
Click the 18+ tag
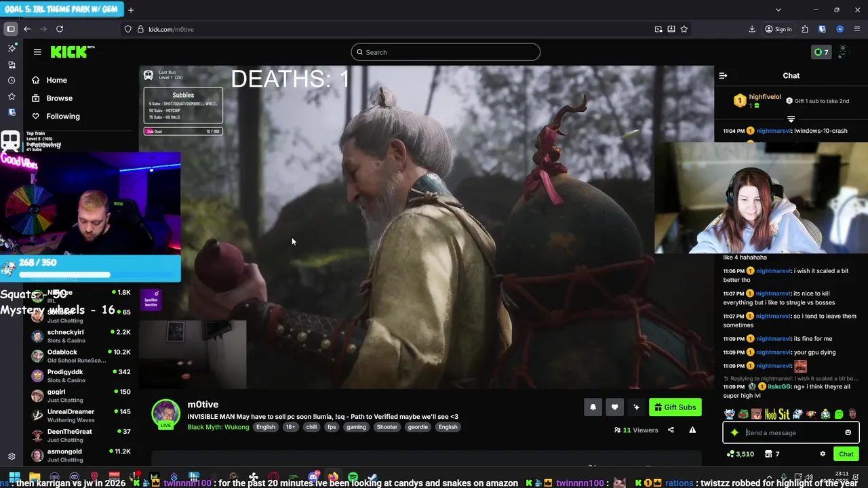click(x=290, y=427)
